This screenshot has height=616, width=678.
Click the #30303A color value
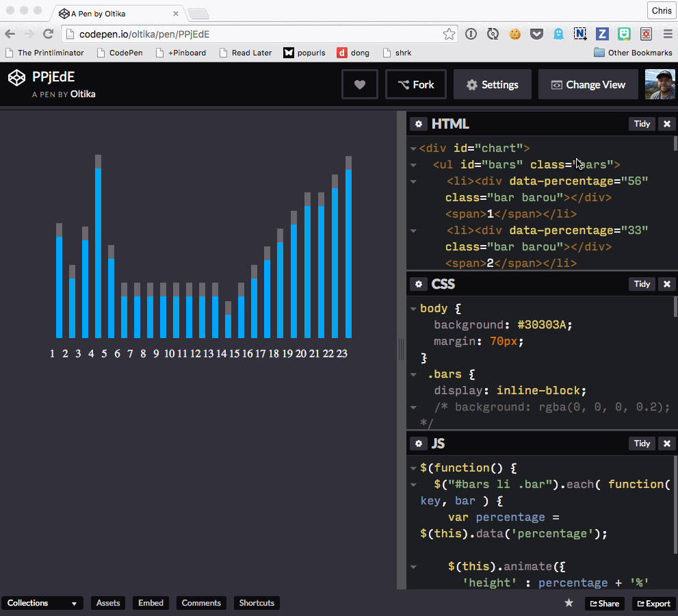click(541, 325)
